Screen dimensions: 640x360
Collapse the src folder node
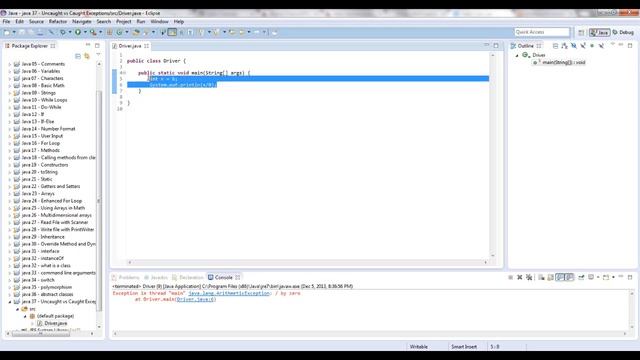click(17, 309)
